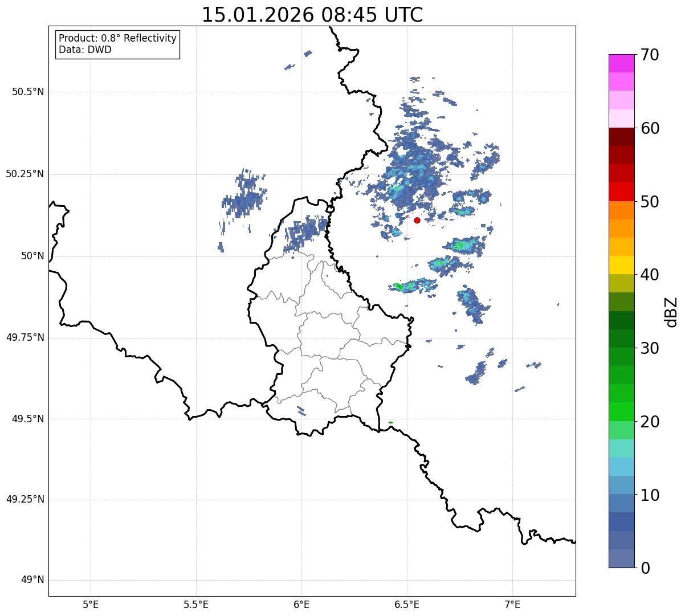Click the 'dBZ' colorbar axis label
Viewport: 685px width, 616px height.
coord(672,312)
